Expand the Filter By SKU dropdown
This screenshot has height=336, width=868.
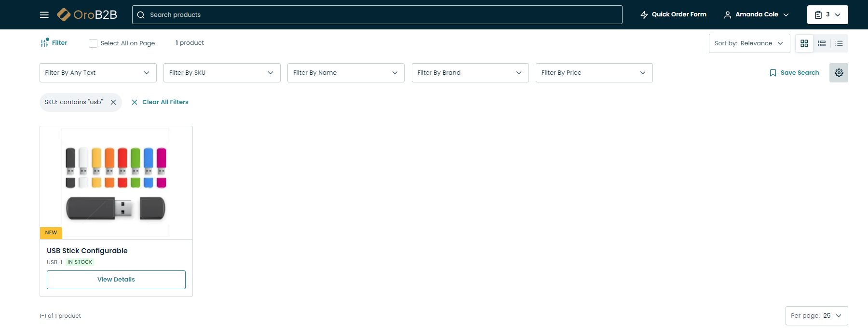tap(222, 73)
